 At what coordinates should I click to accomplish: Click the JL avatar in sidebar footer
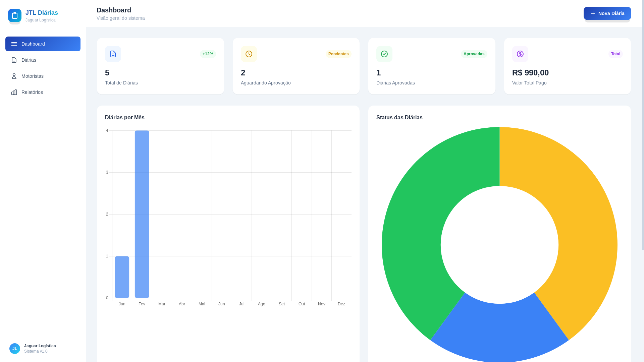pyautogui.click(x=15, y=349)
